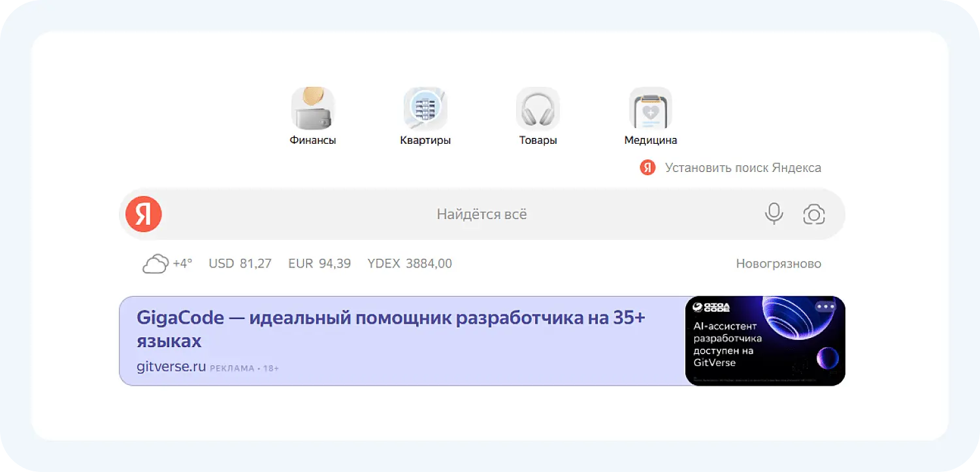Open the Квартиры service icon
Screen dimensions: 980x472
pyautogui.click(x=425, y=109)
